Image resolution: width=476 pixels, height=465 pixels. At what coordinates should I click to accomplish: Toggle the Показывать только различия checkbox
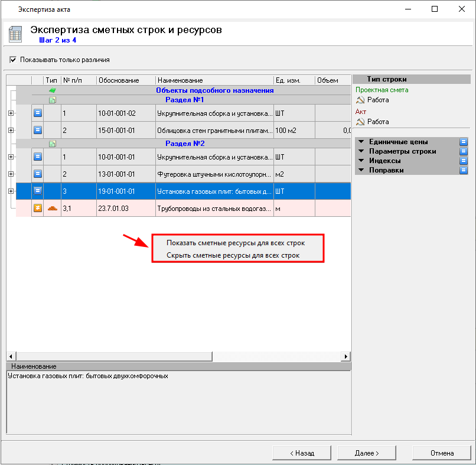(x=13, y=60)
